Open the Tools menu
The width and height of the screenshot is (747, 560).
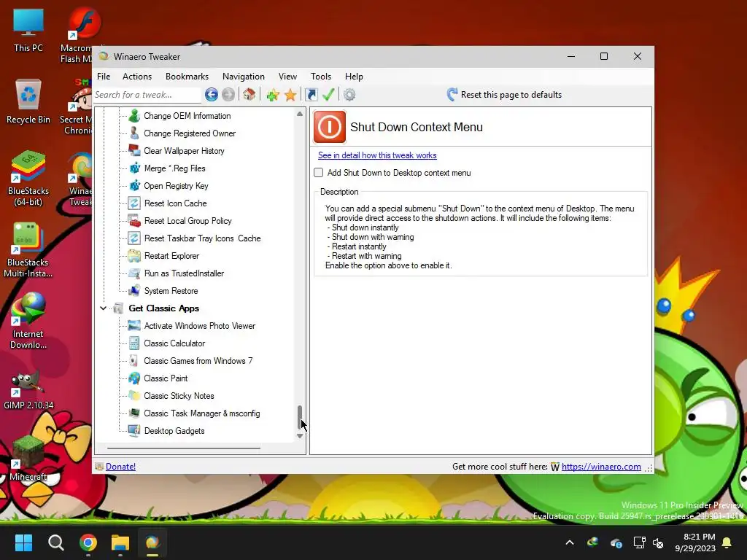pyautogui.click(x=321, y=76)
